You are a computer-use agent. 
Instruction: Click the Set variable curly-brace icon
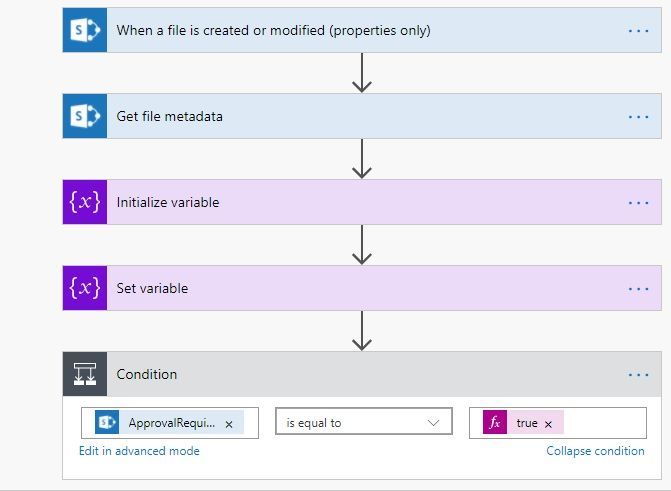84,288
